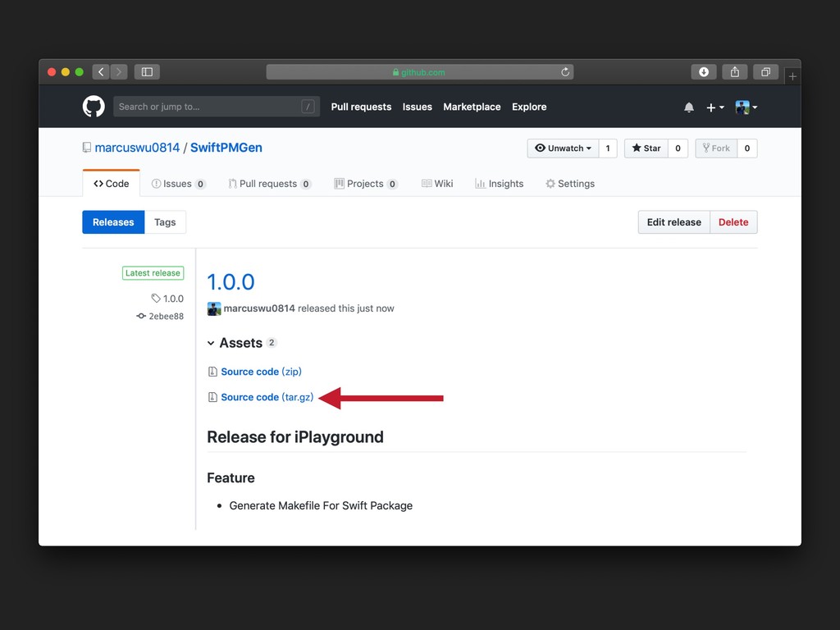Open Pull requests in the top nav
The image size is (840, 630).
361,107
